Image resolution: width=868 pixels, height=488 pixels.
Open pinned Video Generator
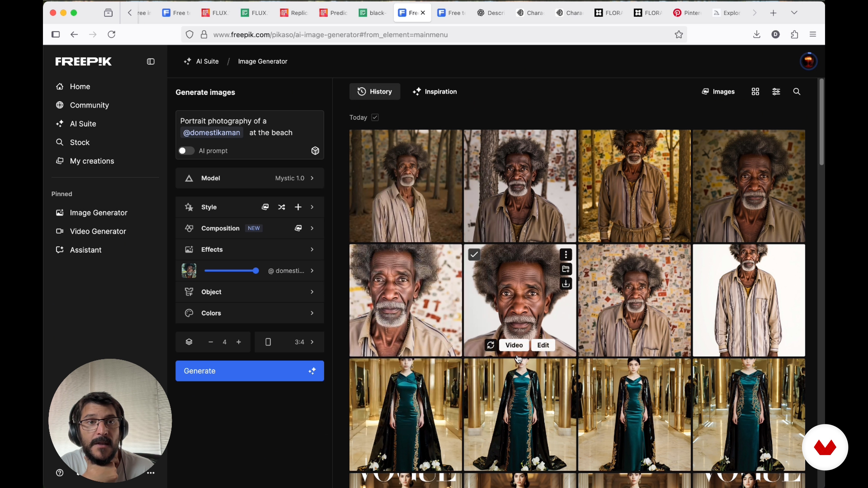point(91,231)
